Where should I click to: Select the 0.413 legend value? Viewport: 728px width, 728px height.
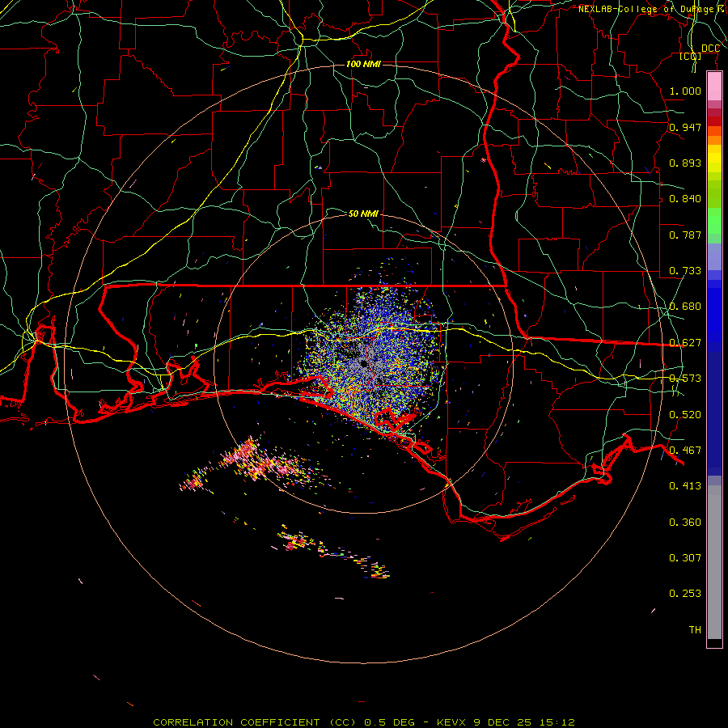685,486
